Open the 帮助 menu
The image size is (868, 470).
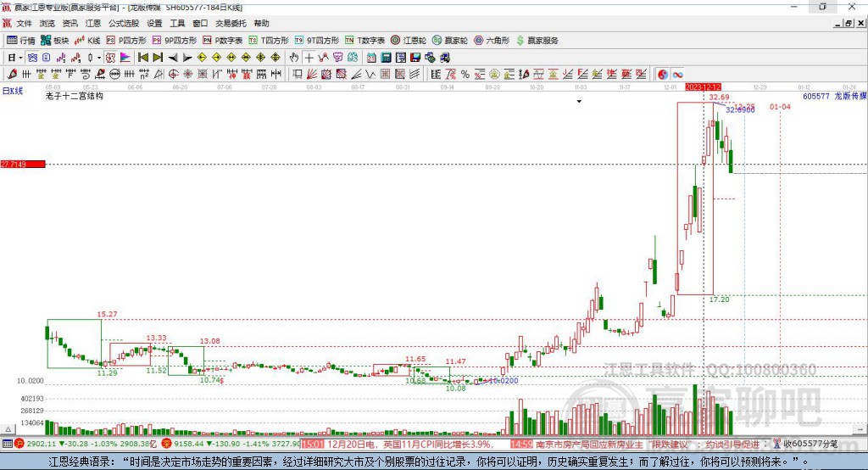click(261, 23)
